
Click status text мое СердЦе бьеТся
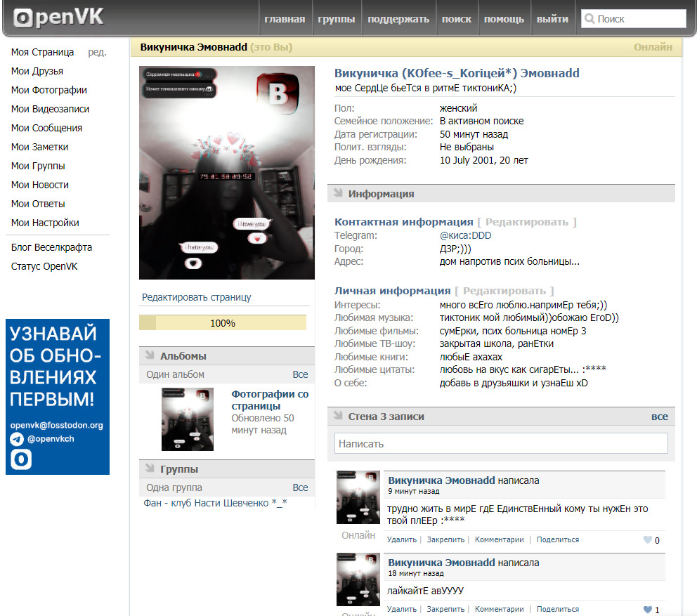(x=425, y=88)
